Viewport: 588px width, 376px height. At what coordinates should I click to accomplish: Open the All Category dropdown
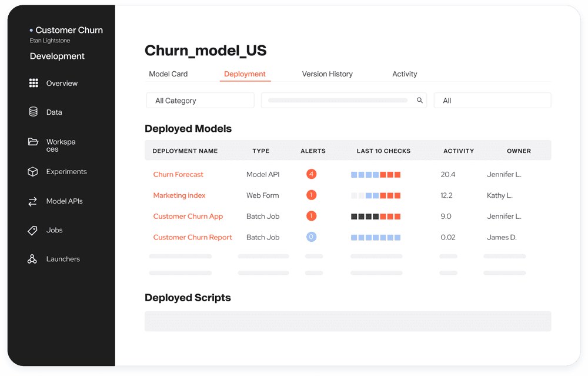coord(200,101)
